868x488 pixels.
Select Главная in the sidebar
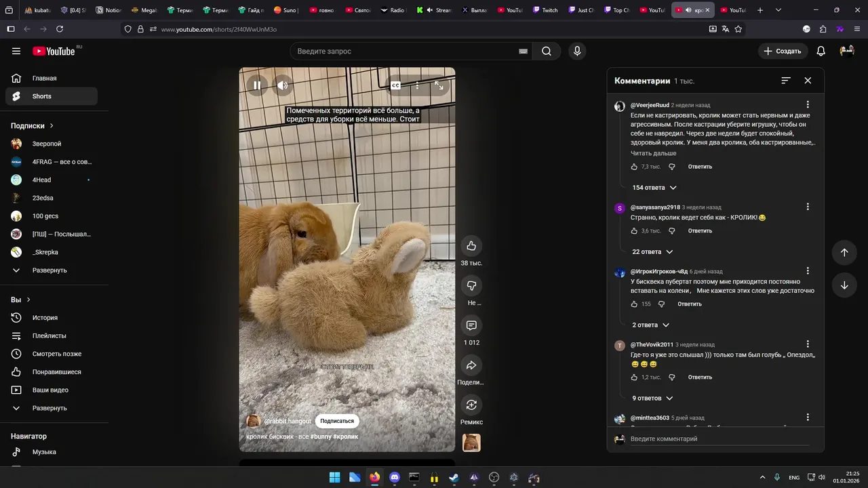point(52,78)
